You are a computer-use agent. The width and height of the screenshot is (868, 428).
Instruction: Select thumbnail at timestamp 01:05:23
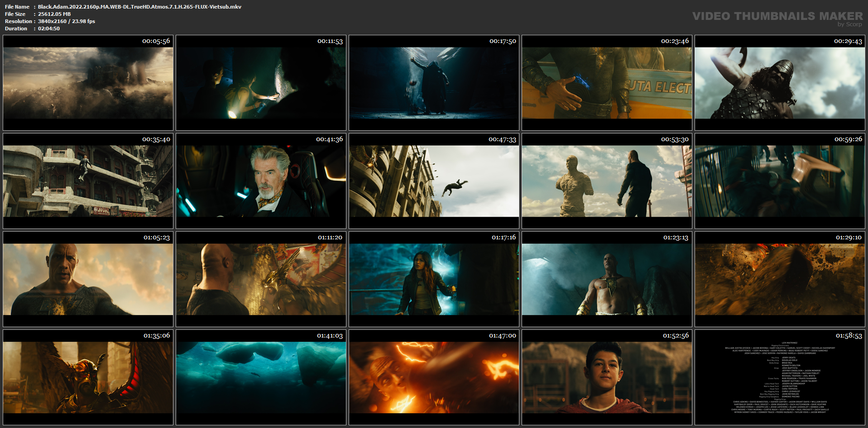[x=88, y=279]
